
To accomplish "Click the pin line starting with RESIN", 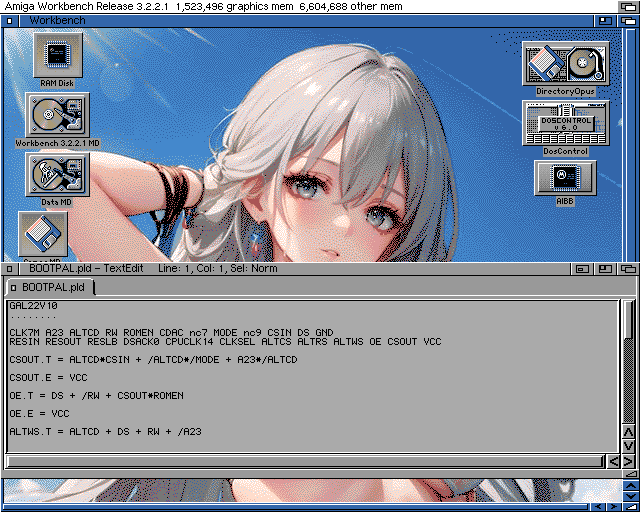I will click(x=225, y=342).
